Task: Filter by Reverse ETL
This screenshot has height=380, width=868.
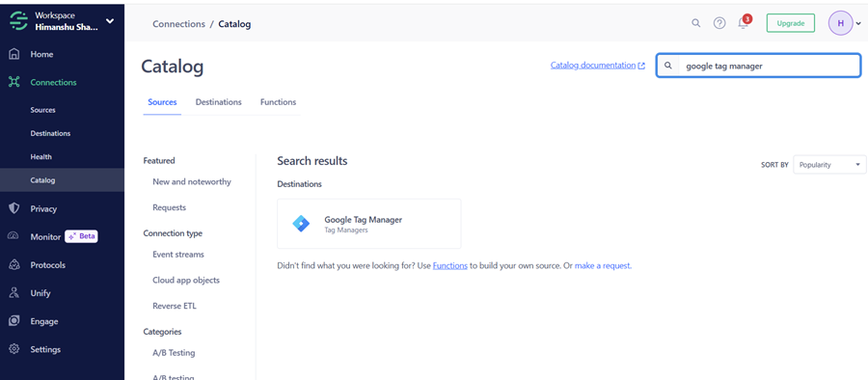Action: click(175, 306)
